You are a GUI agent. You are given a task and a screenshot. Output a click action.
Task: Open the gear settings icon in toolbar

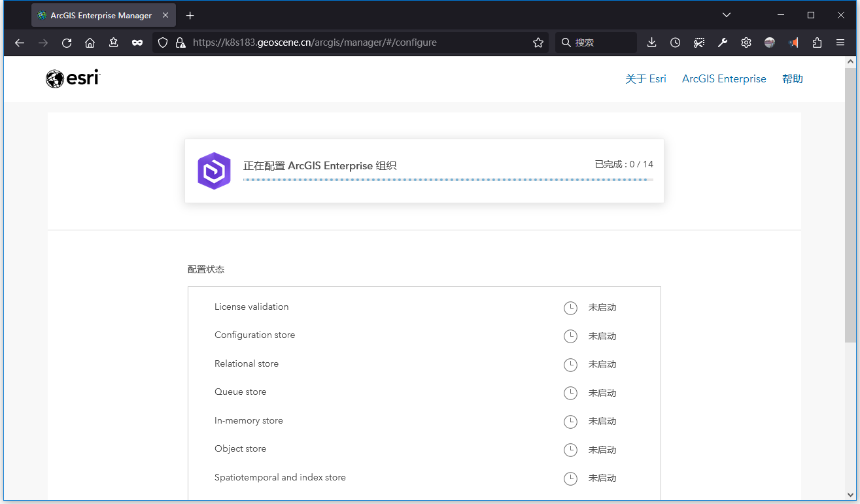coord(746,42)
